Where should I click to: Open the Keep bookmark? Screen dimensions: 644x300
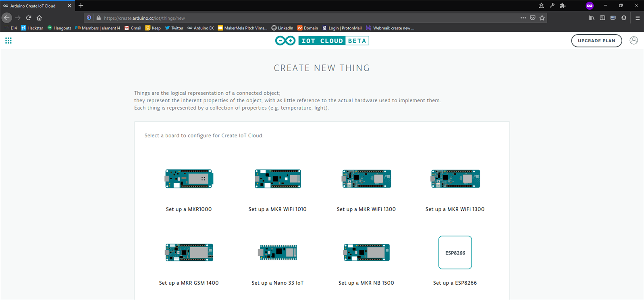pos(153,28)
